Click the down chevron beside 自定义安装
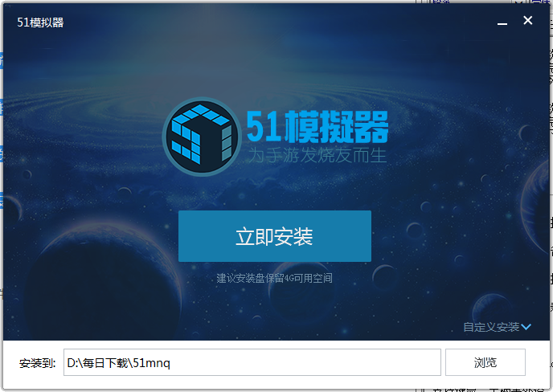This screenshot has width=553, height=392. (526, 327)
